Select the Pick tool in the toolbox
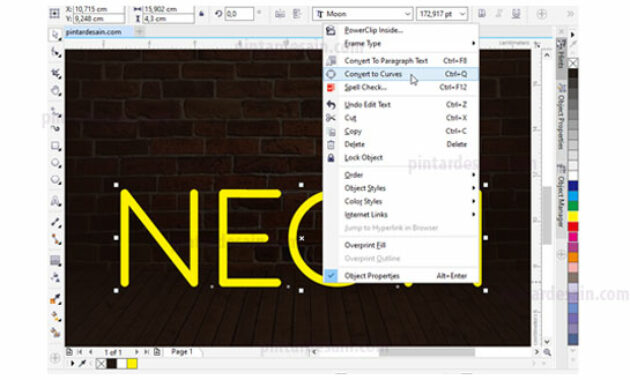This screenshot has height=380, width=630. [x=55, y=35]
